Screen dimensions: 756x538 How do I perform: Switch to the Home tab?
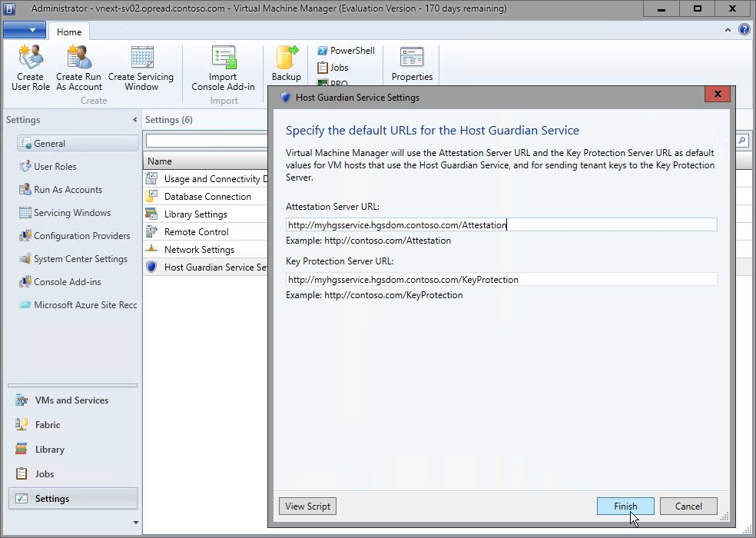coord(69,32)
